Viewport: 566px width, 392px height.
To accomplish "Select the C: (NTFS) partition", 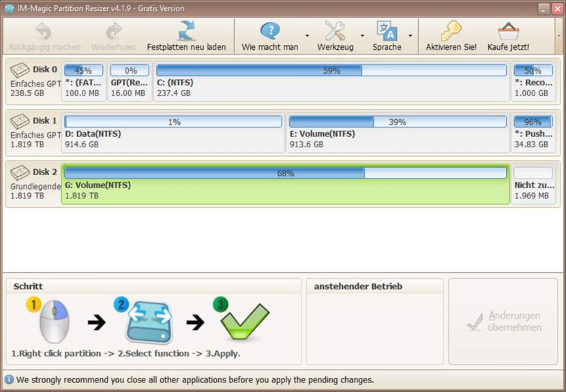I will click(331, 82).
